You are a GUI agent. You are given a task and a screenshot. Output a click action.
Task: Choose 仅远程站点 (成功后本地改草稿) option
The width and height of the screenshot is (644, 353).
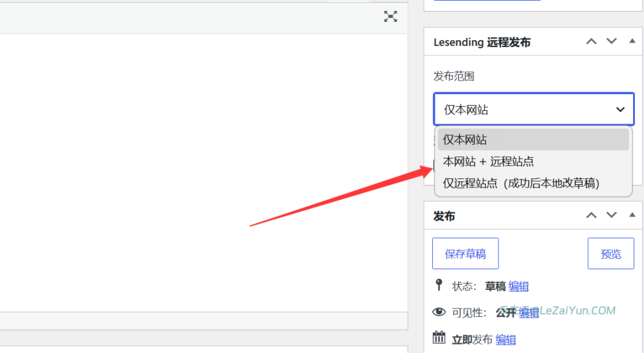pos(533,183)
